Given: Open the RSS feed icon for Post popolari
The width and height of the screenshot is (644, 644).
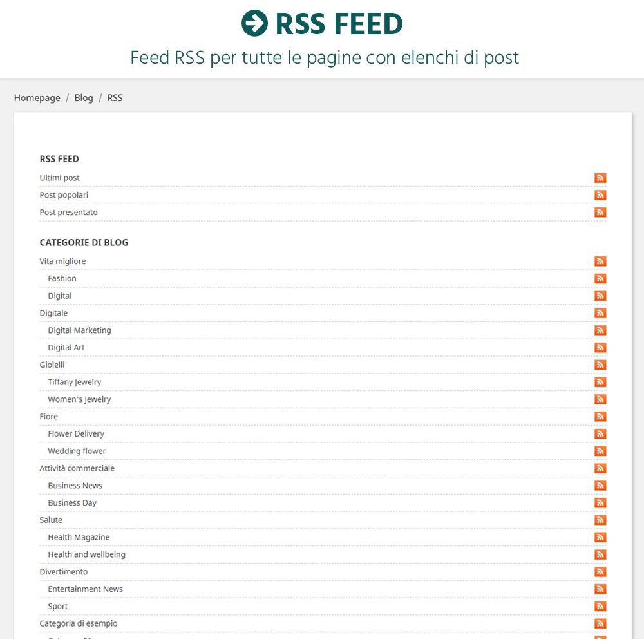Looking at the screenshot, I should tap(600, 195).
